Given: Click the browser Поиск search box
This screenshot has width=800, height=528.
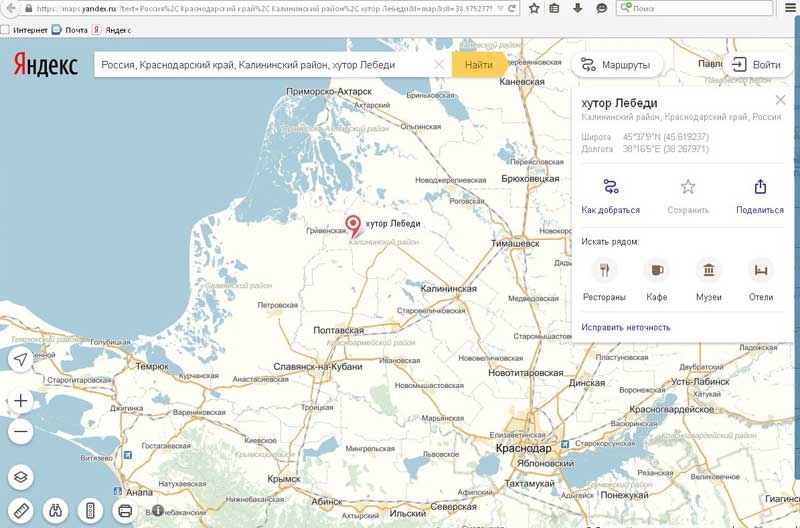Looking at the screenshot, I should 695,8.
